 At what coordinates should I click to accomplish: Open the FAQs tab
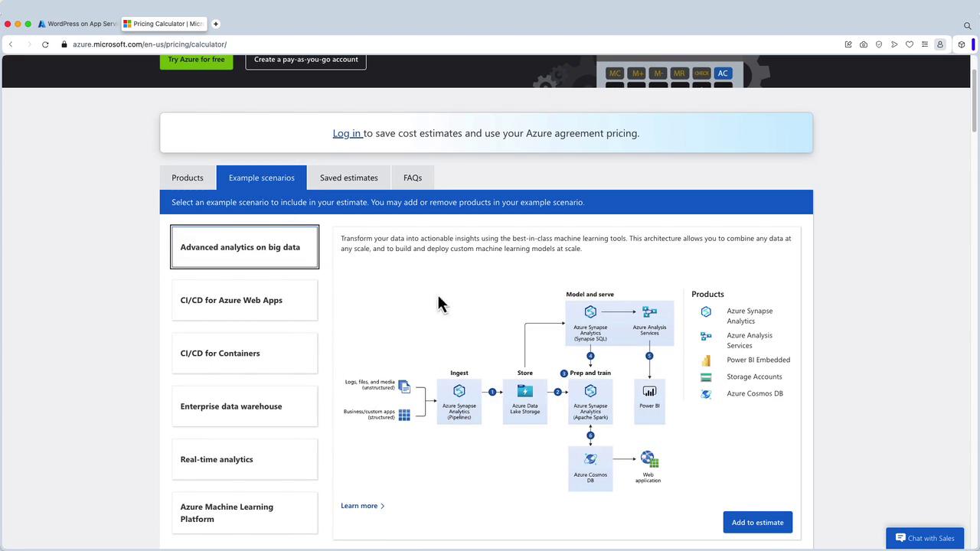click(x=413, y=178)
